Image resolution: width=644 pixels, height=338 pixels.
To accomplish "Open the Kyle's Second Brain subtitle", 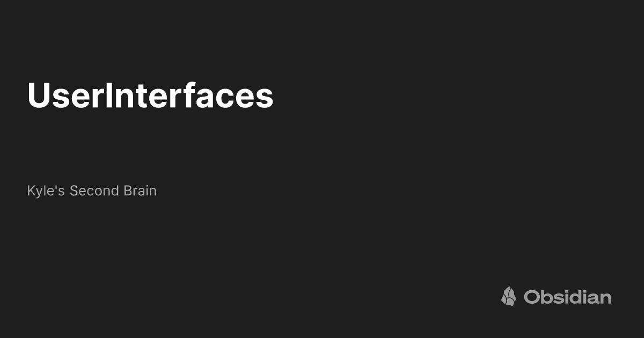I will 92,190.
